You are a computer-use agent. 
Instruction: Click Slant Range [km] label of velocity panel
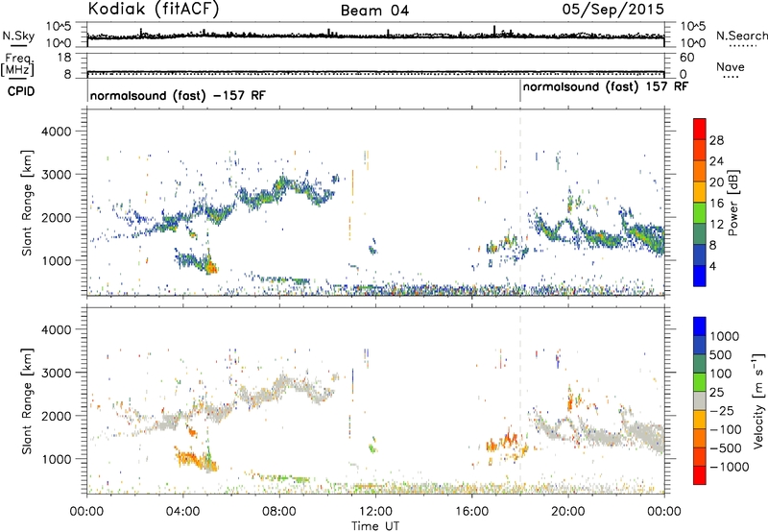(x=27, y=400)
